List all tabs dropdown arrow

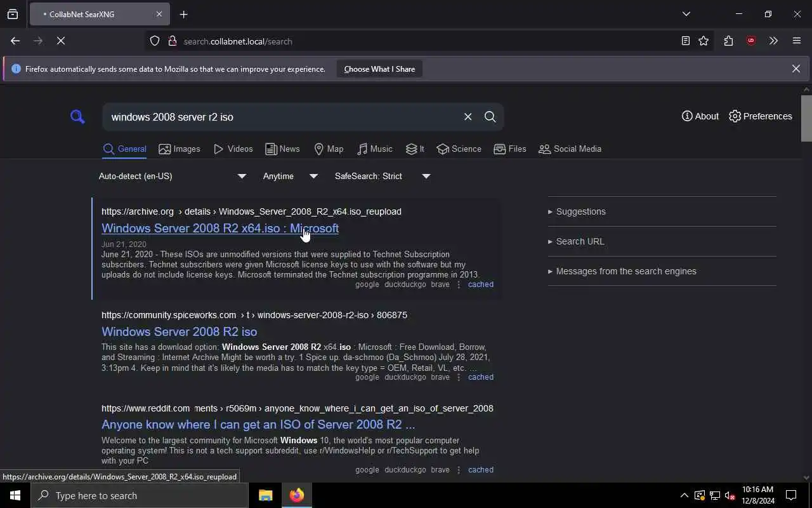click(686, 14)
